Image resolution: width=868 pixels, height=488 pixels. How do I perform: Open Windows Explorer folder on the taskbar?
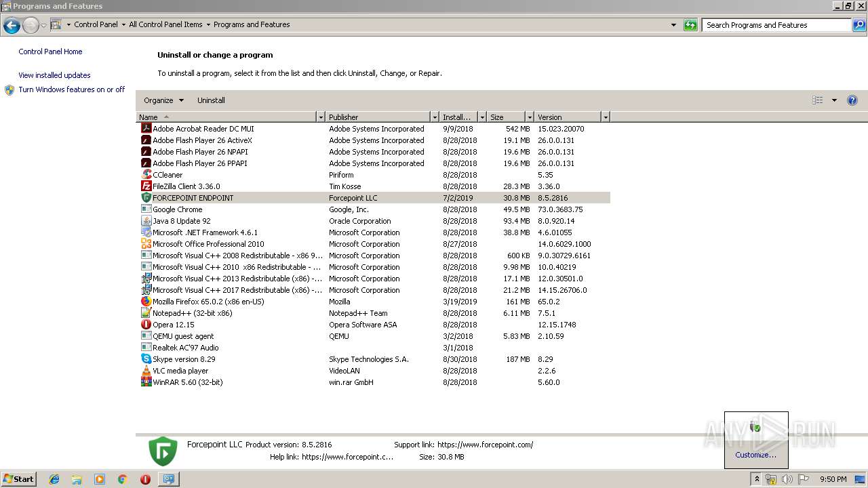(x=77, y=479)
